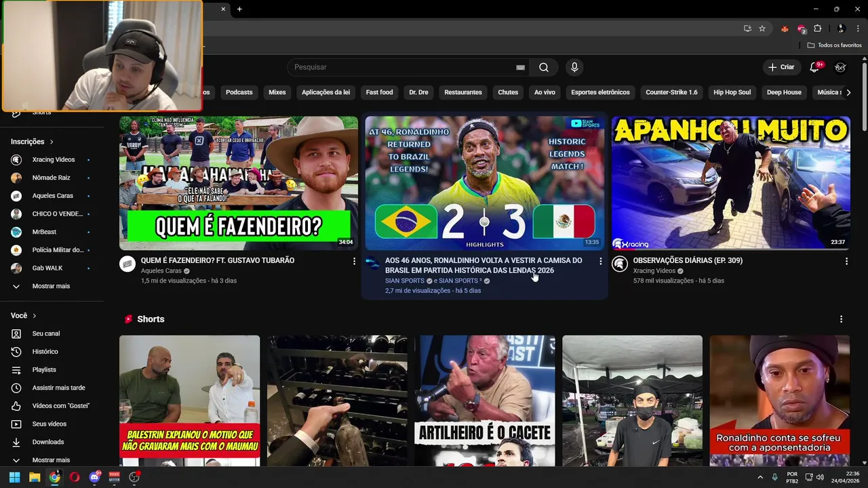Bookmark page with star icon
868x488 pixels.
(x=762, y=28)
